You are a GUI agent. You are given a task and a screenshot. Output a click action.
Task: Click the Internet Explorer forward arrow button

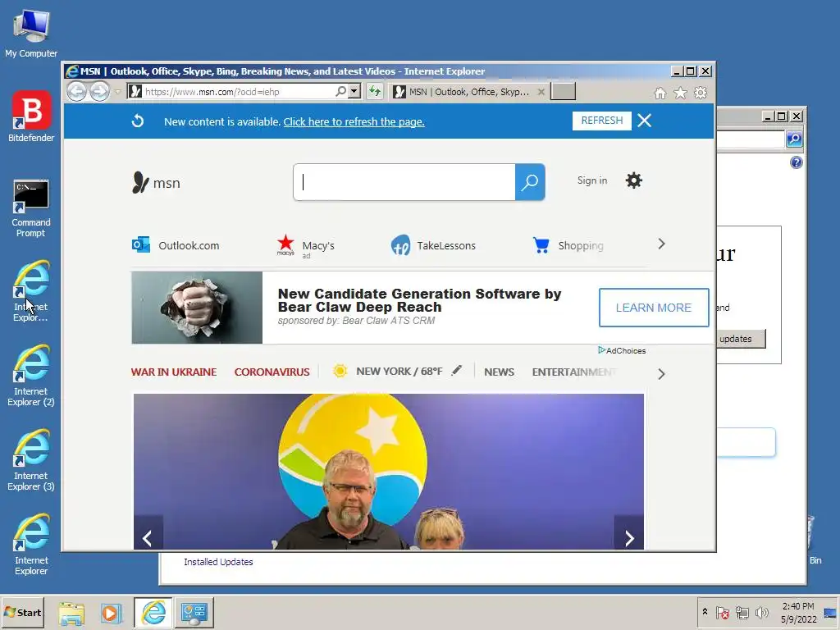pos(99,92)
